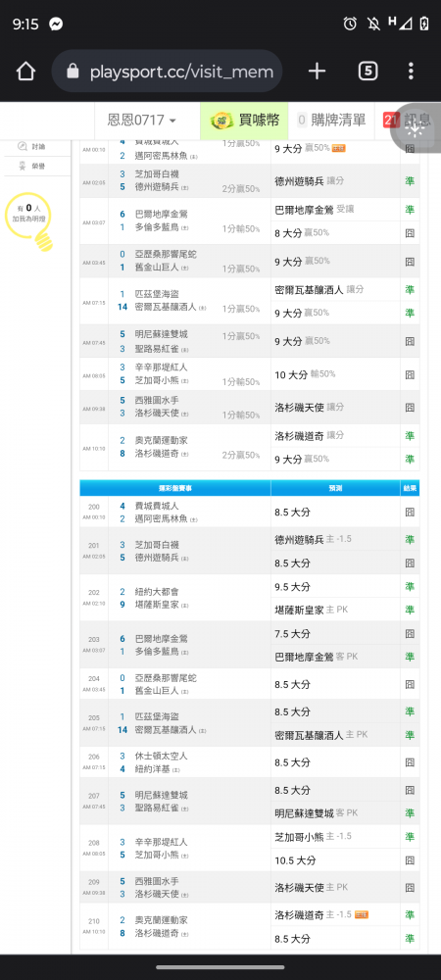
Task: Select the 10 大分 輸50% prediction
Action: (x=305, y=375)
